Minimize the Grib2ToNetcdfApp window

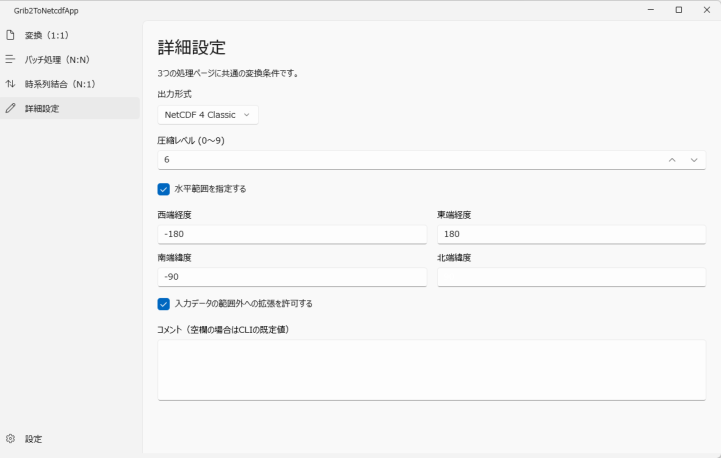(x=651, y=10)
